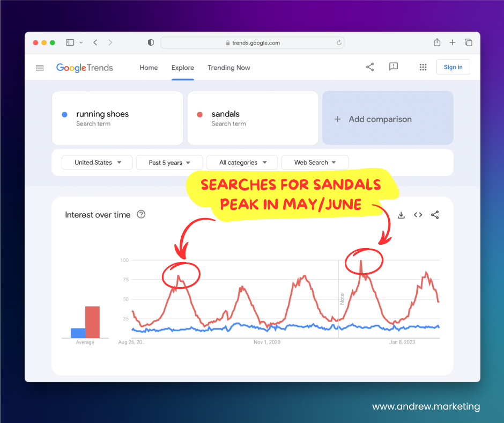Screen dimensions: 504x423
Task: Open the Web Search type dropdown
Action: [315, 162]
